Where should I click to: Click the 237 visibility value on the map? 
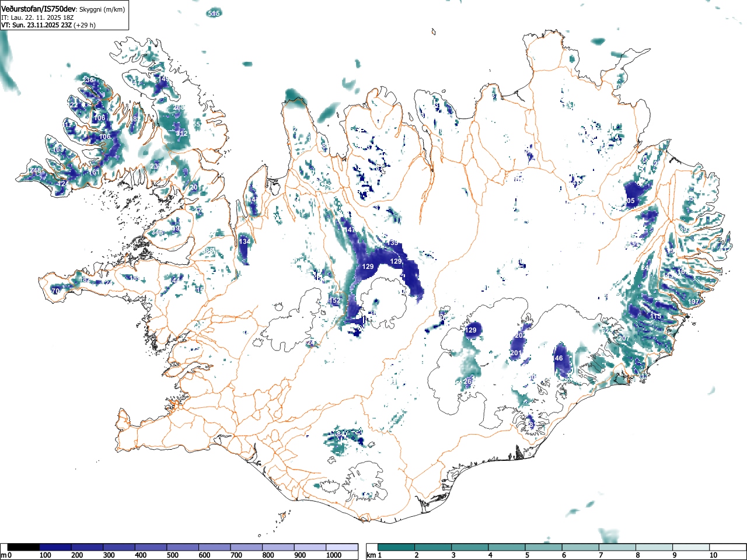point(156,166)
